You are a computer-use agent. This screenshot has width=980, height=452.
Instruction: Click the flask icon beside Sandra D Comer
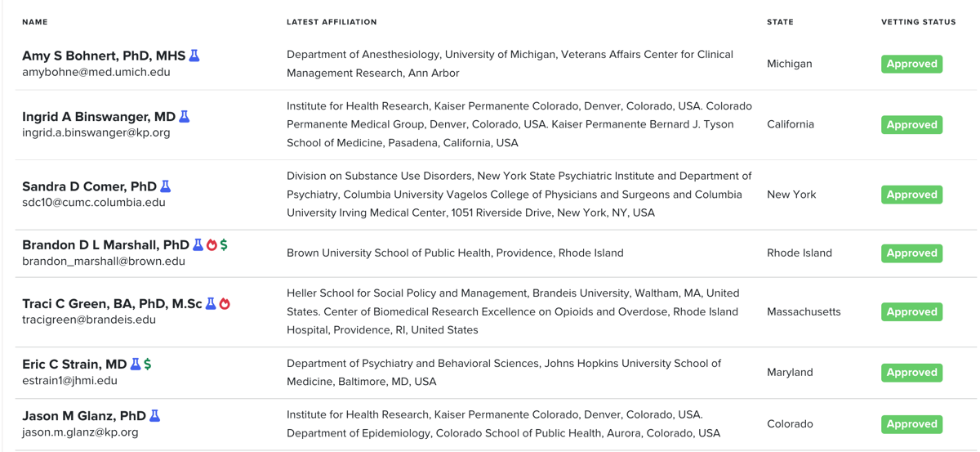(x=166, y=186)
